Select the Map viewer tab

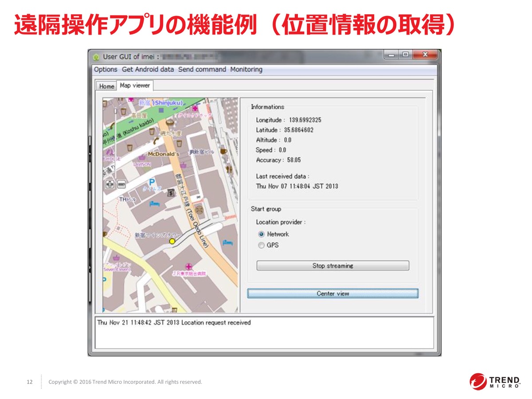(135, 85)
